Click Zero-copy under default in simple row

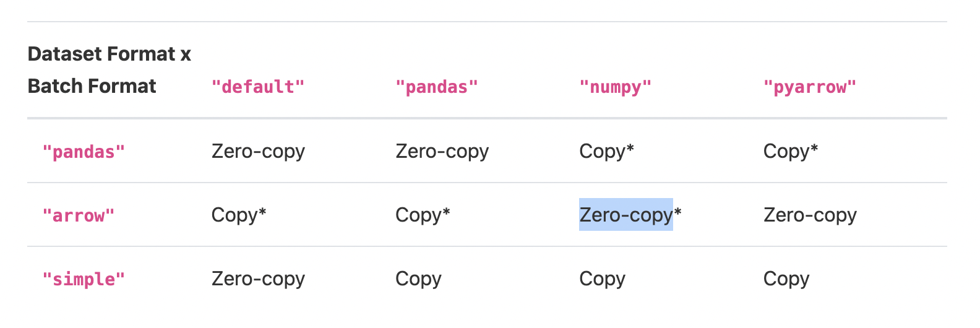point(258,279)
